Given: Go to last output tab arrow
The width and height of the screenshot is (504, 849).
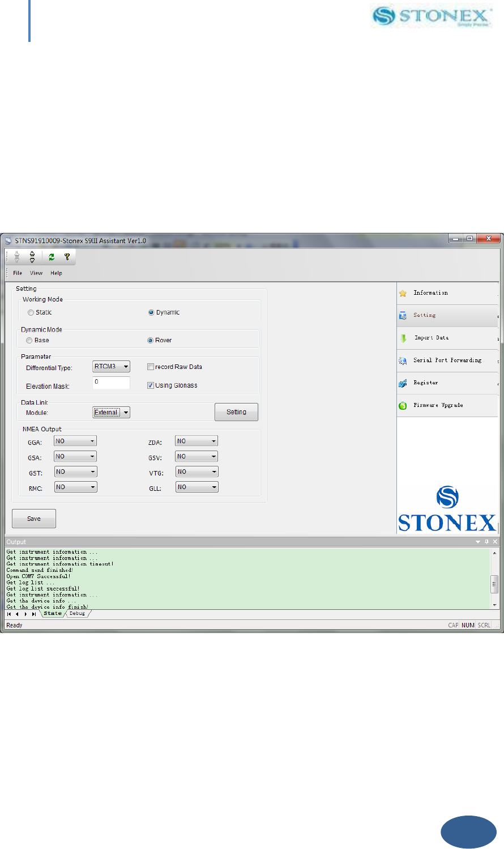Looking at the screenshot, I should 34,614.
